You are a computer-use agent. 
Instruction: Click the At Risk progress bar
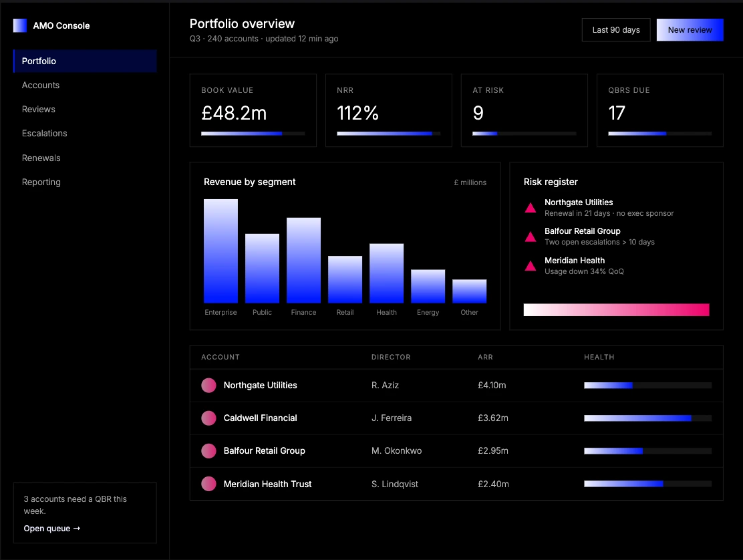point(525,134)
